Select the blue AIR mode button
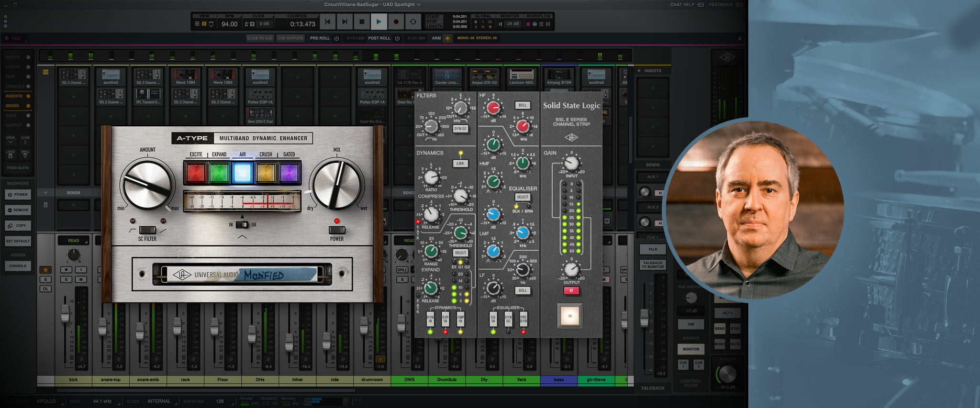The image size is (980, 408). pos(243,173)
